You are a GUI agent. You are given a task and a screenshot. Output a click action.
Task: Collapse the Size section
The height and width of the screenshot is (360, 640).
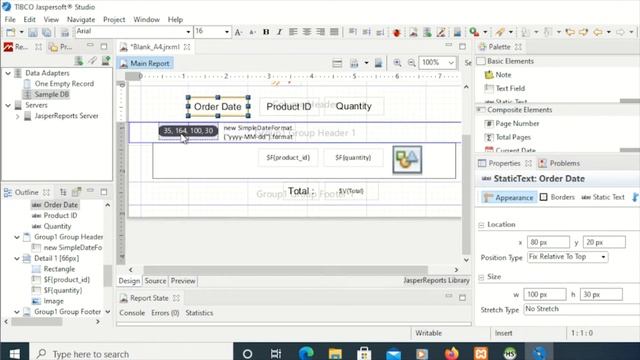coord(481,277)
